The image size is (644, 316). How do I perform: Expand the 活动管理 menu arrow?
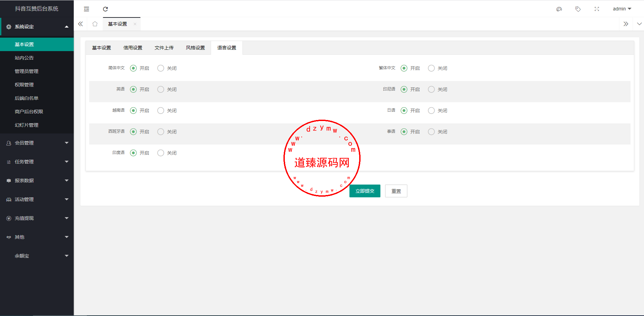coord(67,199)
